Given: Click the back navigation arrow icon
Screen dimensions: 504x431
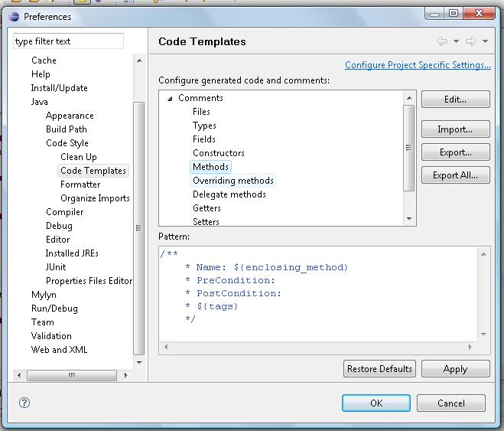Looking at the screenshot, I should click(x=442, y=41).
